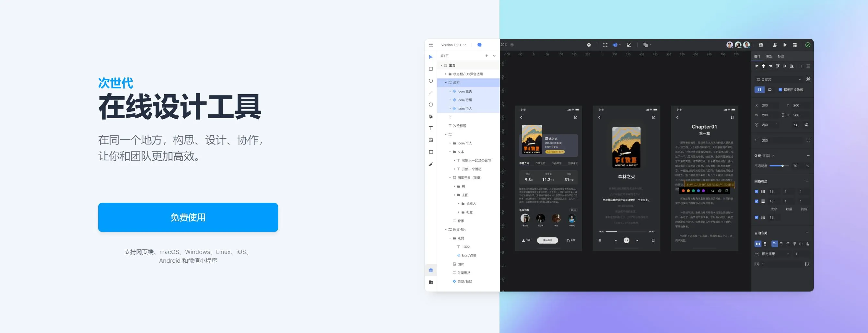Select the Rectangle shape tool
This screenshot has height=333, width=868.
(431, 69)
